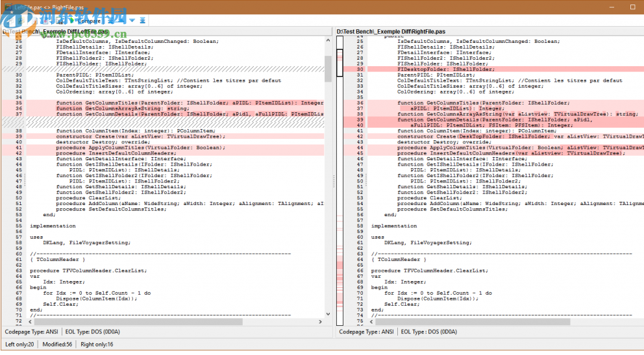Click right pane 'aFullPIDL: PItemIDList; FSItem' line
The height and width of the screenshot is (355, 644).
coord(491,126)
